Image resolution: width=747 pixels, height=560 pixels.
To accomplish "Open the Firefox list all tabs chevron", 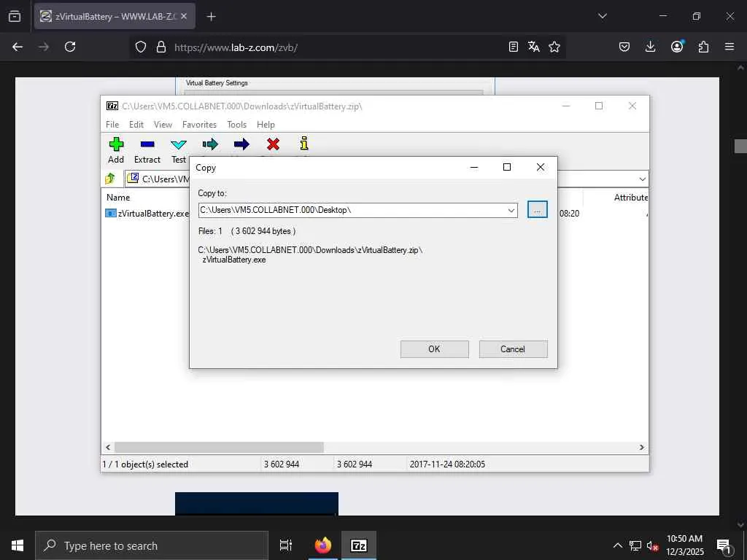I will click(602, 16).
